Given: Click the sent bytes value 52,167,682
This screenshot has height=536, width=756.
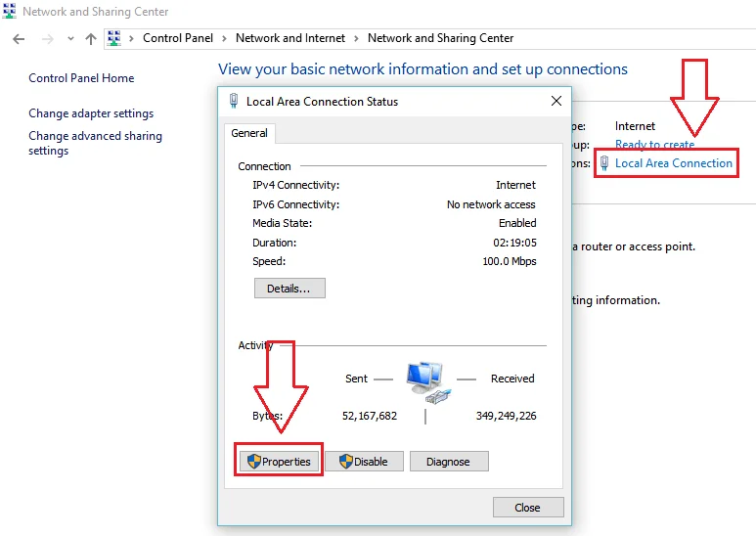Looking at the screenshot, I should [370, 416].
